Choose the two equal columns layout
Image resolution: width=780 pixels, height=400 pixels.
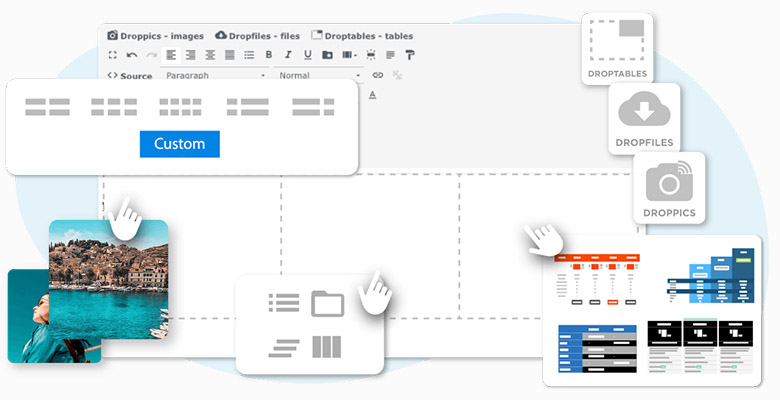click(x=48, y=107)
